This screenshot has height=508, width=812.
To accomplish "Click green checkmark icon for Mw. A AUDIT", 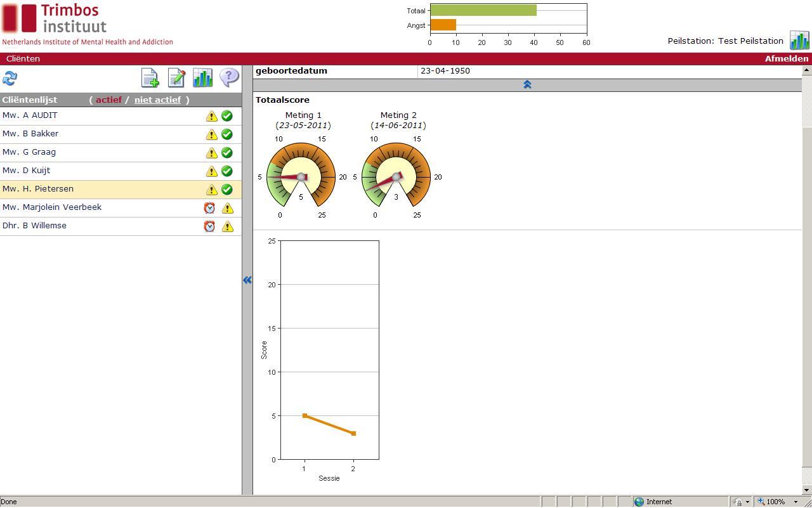I will [x=227, y=116].
